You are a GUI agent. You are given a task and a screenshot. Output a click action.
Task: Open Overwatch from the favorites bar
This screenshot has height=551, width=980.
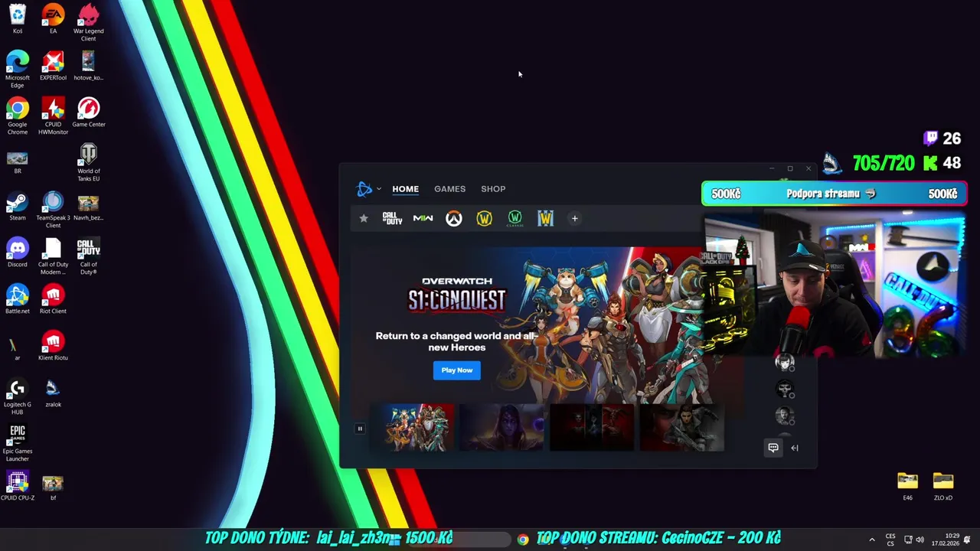(454, 219)
